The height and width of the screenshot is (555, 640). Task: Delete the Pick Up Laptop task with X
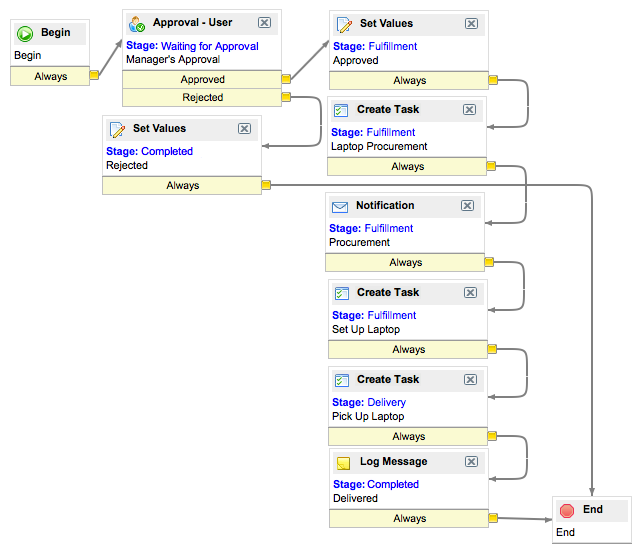point(470,380)
